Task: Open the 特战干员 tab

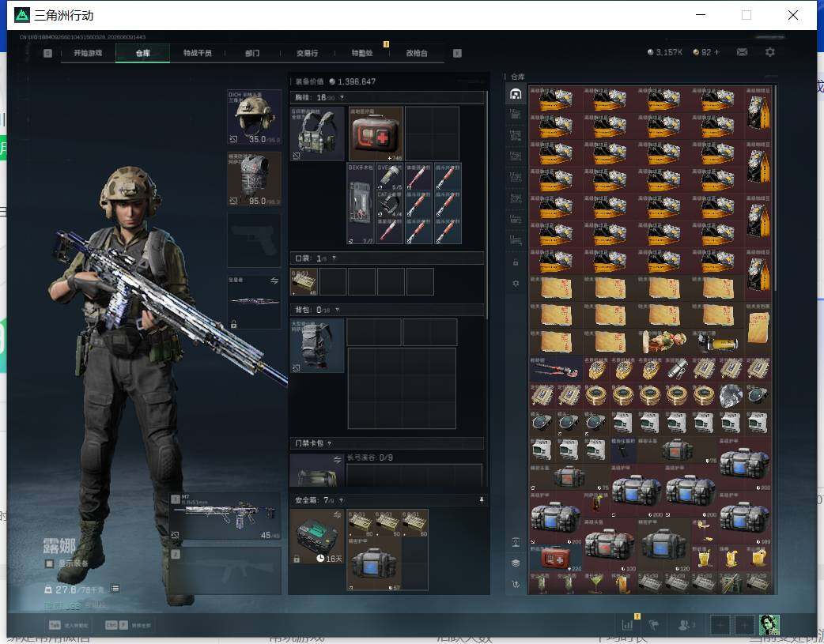Action: 197,53
